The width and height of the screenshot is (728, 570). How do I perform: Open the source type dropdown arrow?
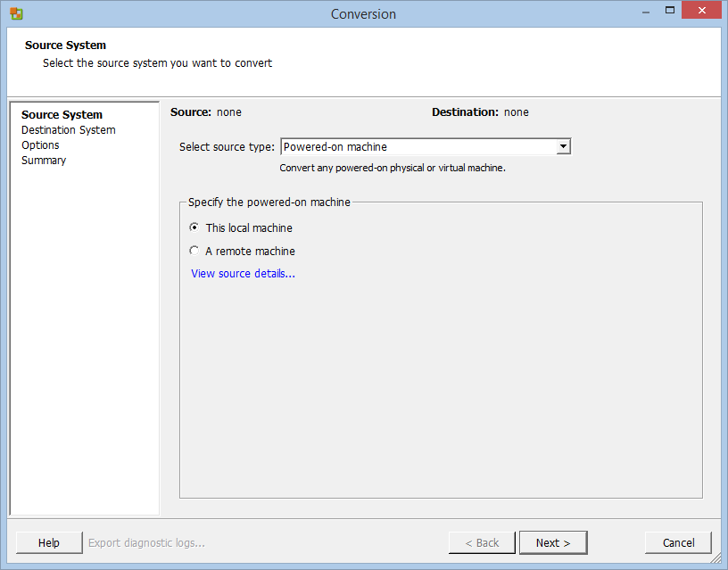[x=563, y=146]
